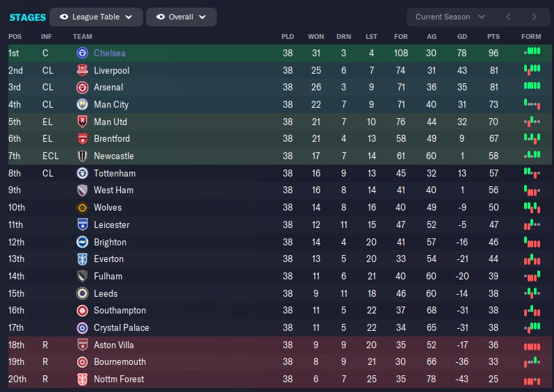
Task: Go to next season arrow
Action: point(534,17)
